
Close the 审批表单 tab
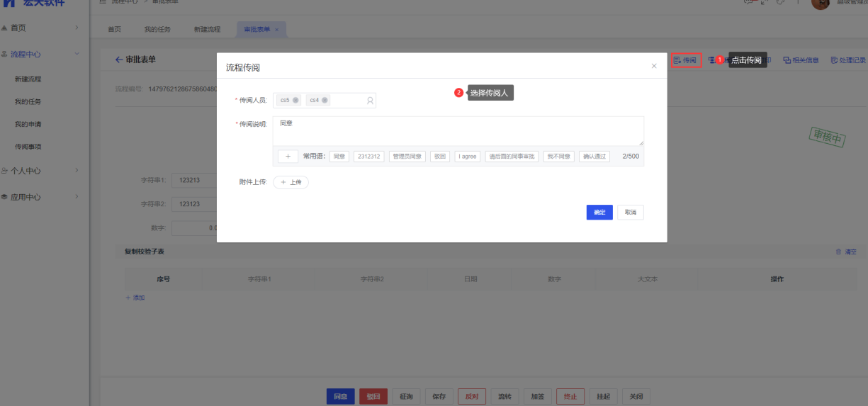tap(277, 30)
